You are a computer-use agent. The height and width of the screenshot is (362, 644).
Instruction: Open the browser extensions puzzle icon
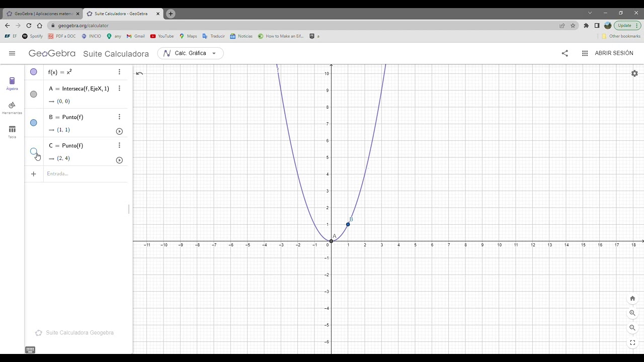[586, 26]
